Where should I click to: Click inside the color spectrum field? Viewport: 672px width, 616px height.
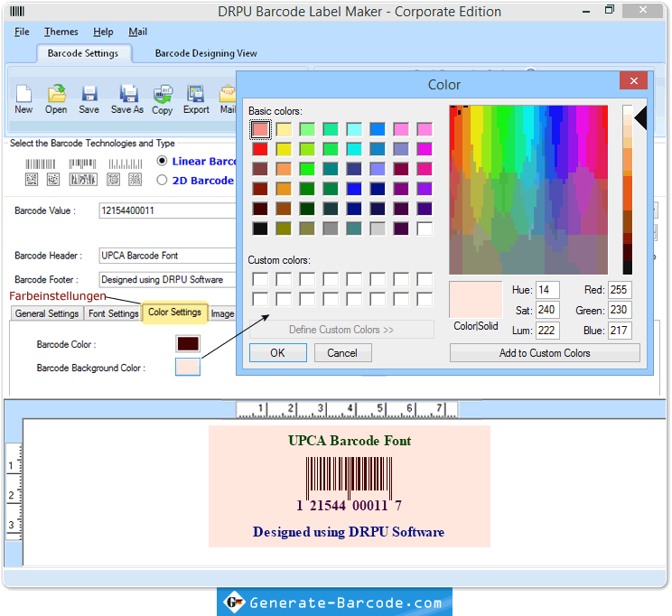click(x=528, y=190)
